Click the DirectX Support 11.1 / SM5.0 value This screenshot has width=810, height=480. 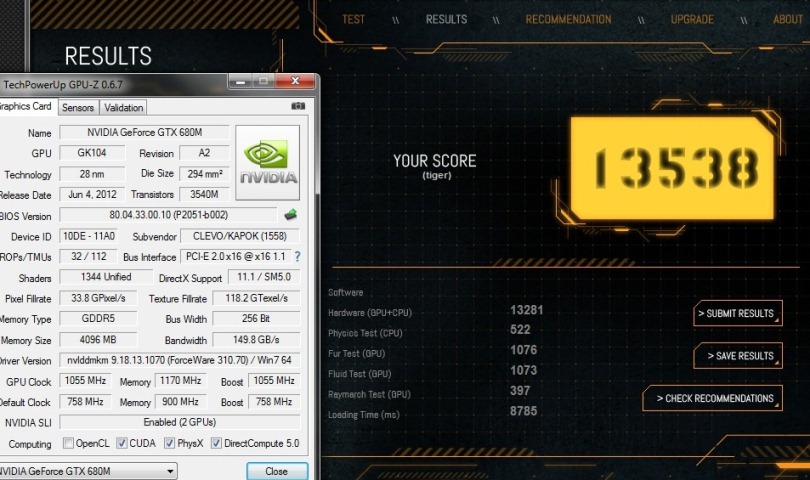[x=264, y=277]
